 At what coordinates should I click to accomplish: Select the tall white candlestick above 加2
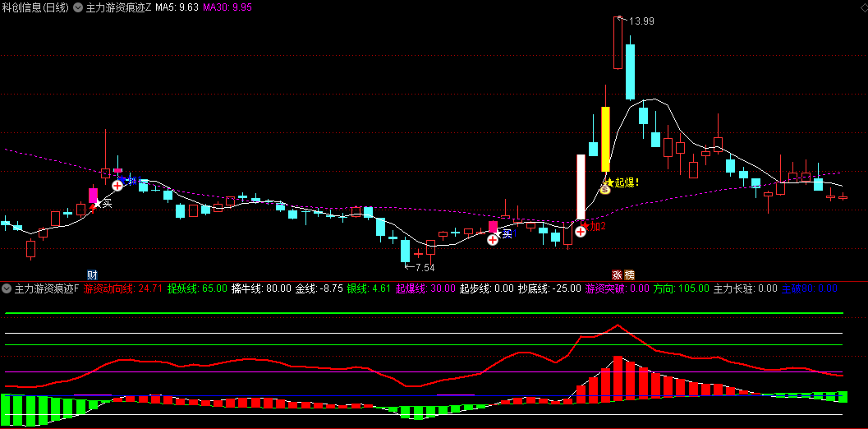tap(581, 187)
